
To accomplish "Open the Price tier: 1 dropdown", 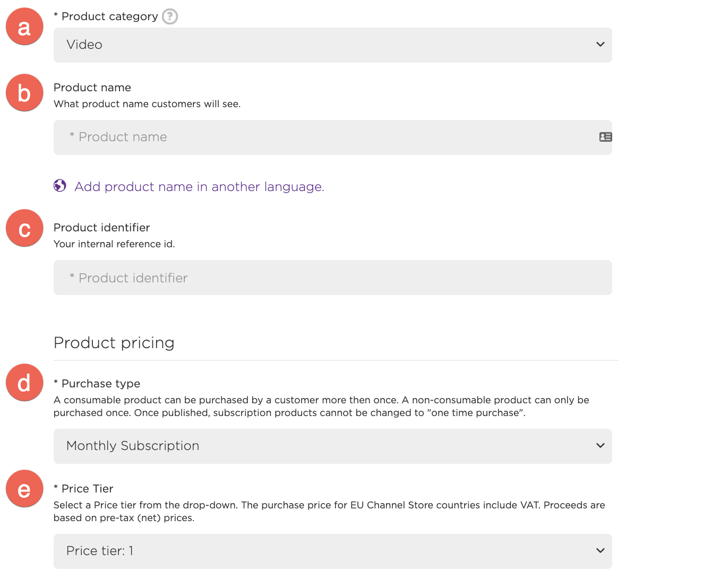I will click(x=332, y=551).
